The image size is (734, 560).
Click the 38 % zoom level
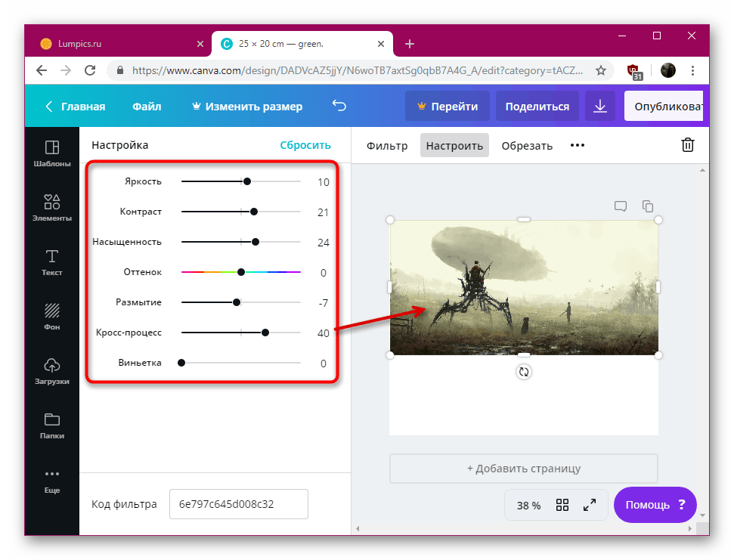(x=528, y=506)
